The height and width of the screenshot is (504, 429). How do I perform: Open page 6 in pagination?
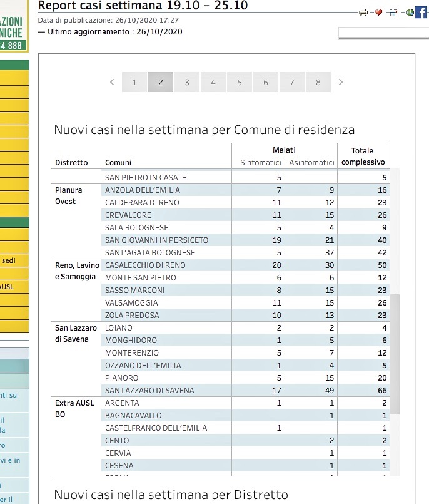(266, 82)
